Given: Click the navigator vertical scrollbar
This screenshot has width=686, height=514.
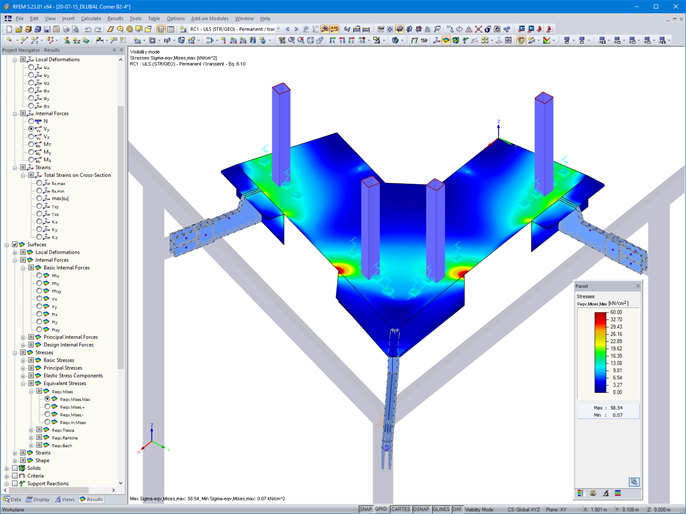Looking at the screenshot, I should (x=121, y=236).
